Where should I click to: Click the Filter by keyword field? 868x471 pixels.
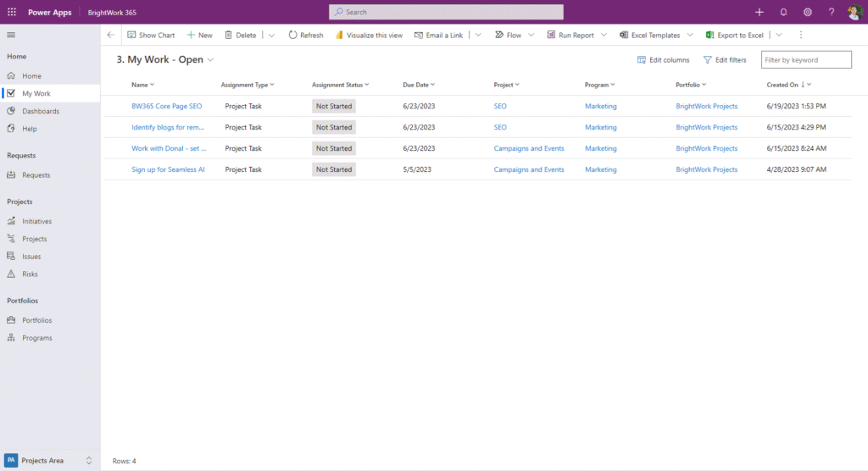806,60
